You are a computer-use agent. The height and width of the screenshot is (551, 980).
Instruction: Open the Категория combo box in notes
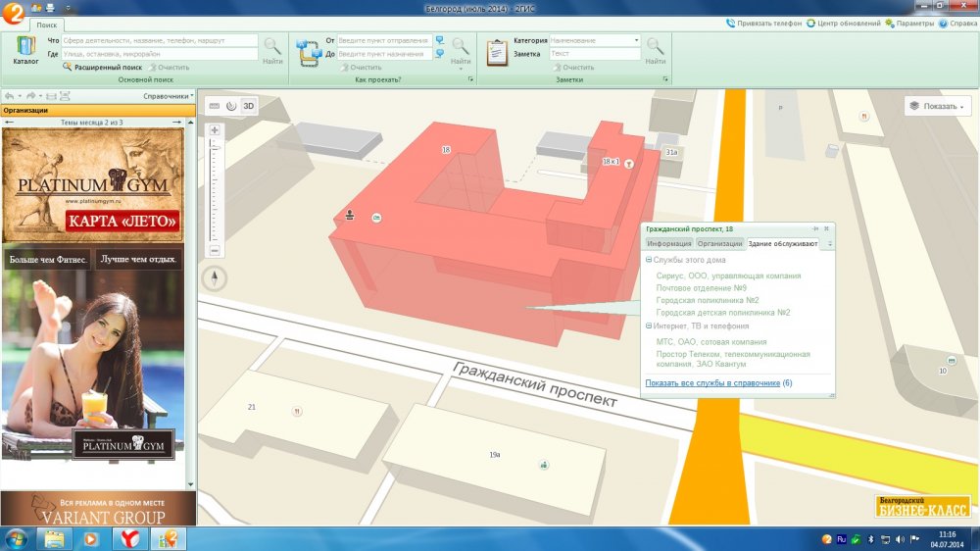594,41
